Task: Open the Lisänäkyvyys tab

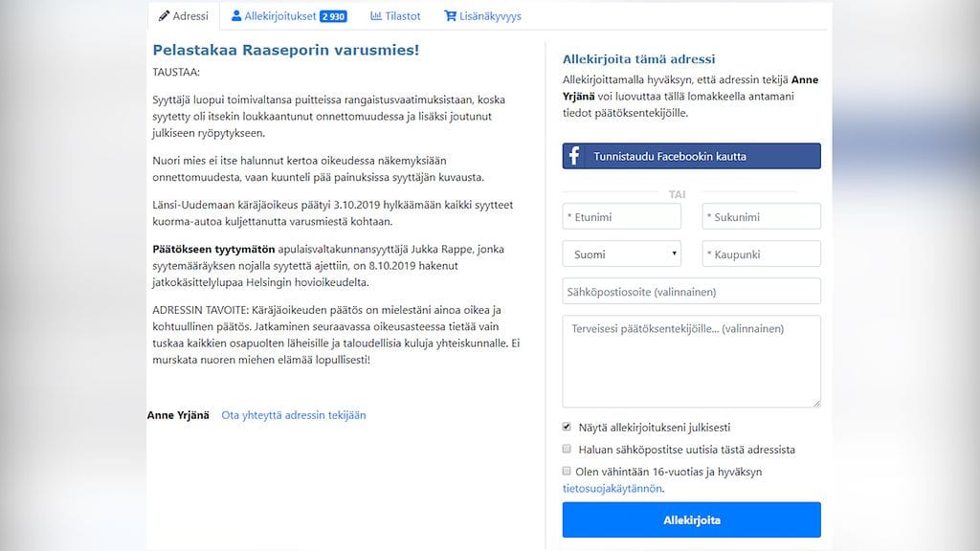Action: coord(489,16)
